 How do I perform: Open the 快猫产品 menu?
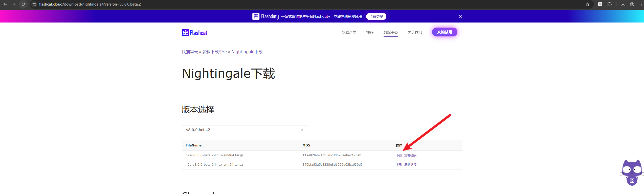pos(349,32)
